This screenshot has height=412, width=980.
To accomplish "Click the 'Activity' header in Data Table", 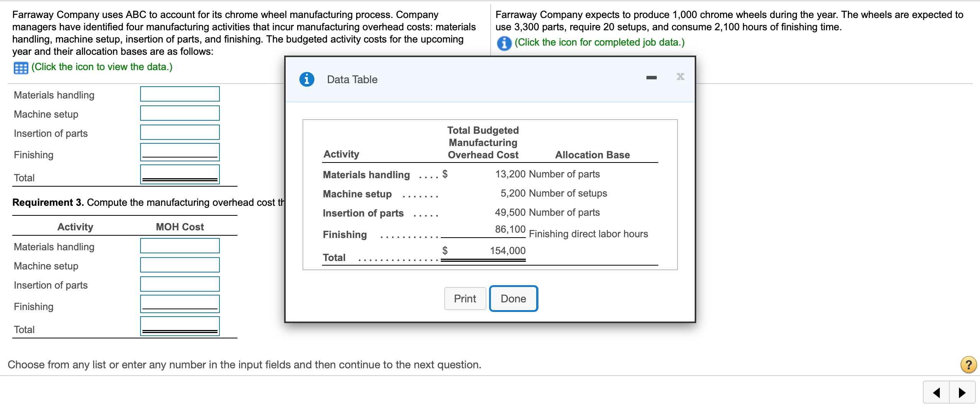I will coord(341,154).
